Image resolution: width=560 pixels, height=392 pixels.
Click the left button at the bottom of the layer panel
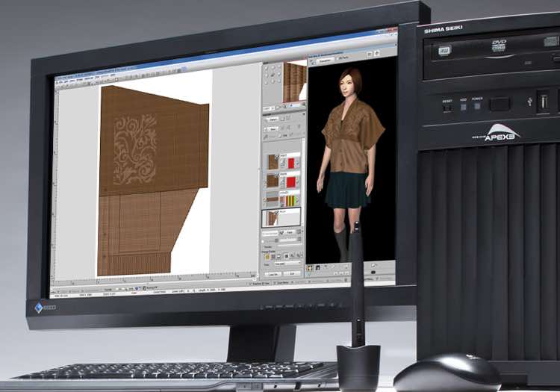[x=273, y=273]
